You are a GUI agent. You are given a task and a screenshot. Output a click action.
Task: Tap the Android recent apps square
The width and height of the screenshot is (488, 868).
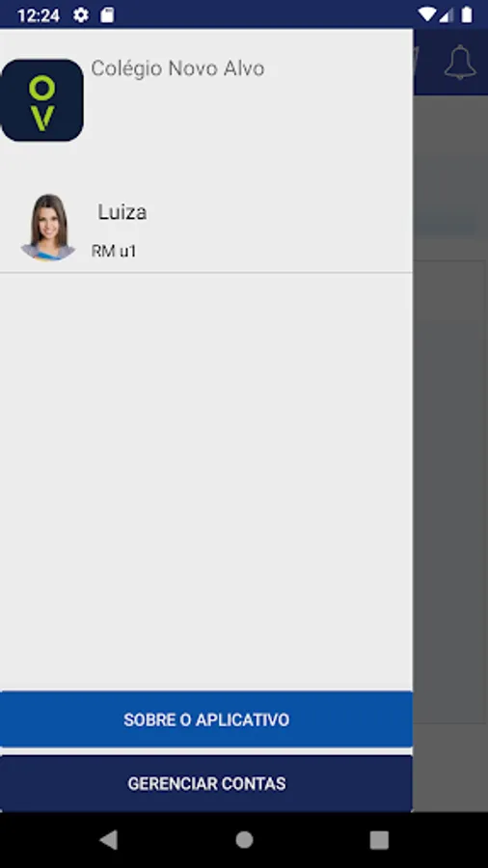(x=379, y=840)
